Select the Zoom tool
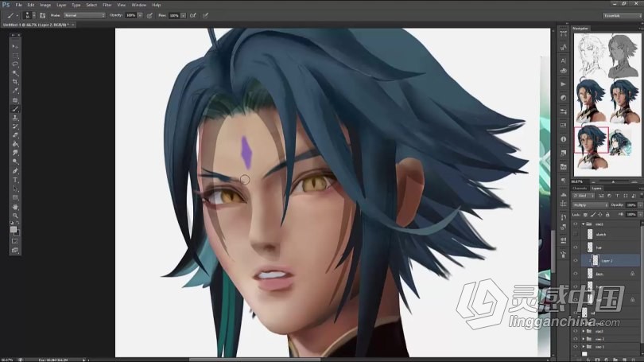 point(15,216)
